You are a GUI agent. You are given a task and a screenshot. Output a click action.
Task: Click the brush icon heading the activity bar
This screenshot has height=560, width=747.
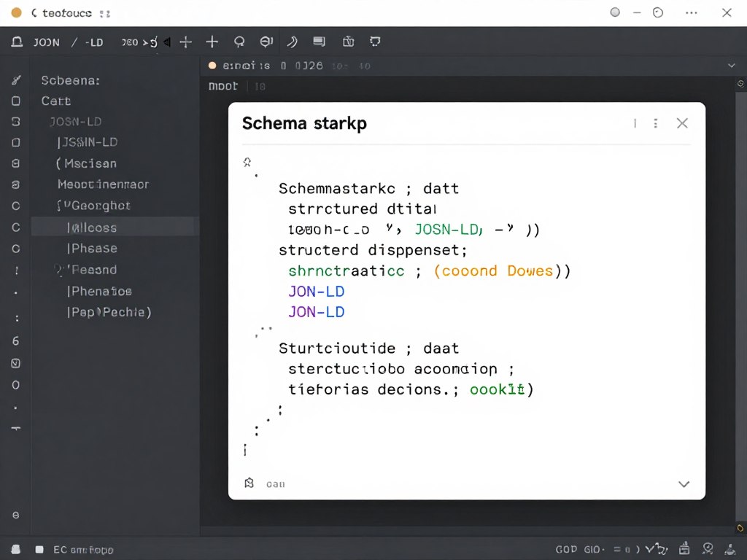pos(16,80)
